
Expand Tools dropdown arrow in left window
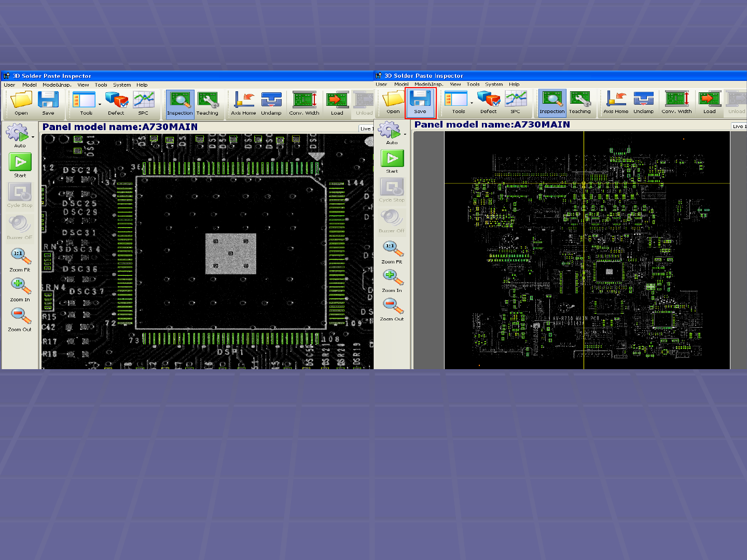coord(100,104)
